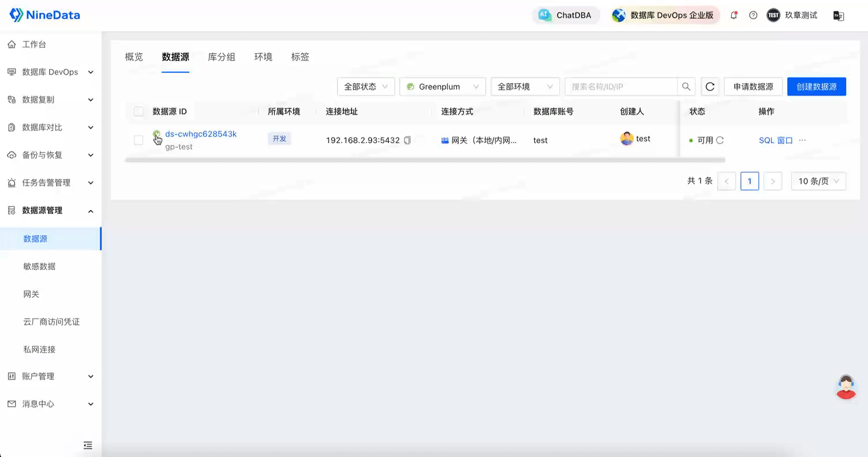The image size is (868, 457).
Task: Switch to 库分组 tab
Action: (x=222, y=57)
